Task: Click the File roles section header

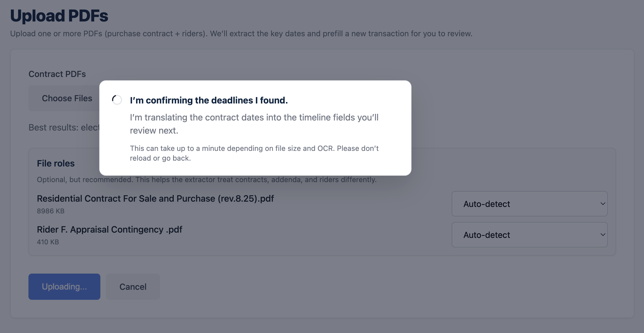Action: 56,163
